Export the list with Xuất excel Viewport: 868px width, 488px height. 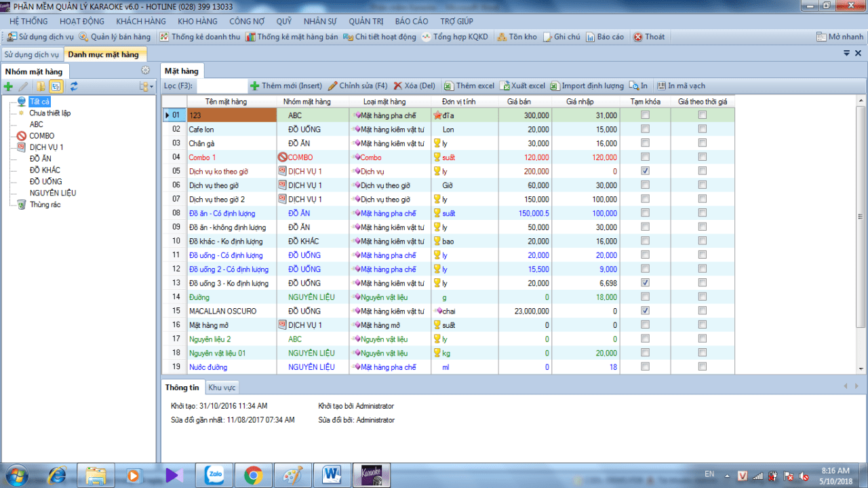pyautogui.click(x=522, y=86)
